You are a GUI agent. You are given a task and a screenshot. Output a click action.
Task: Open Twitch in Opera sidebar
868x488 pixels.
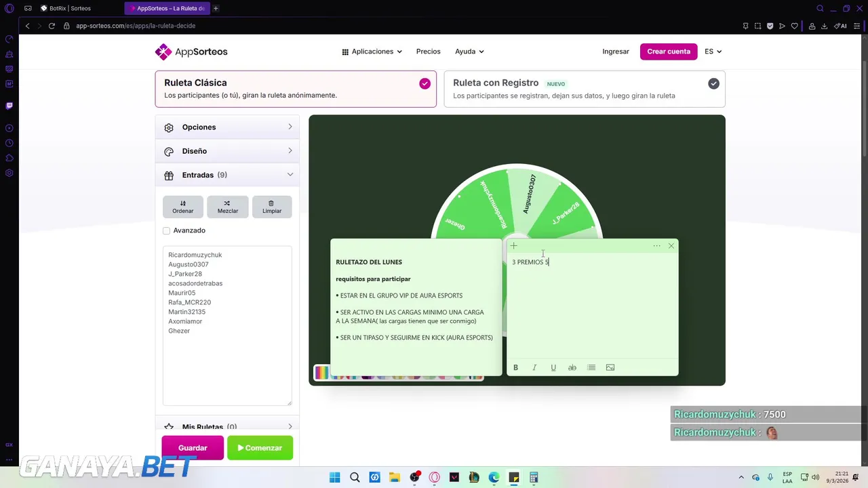9,106
